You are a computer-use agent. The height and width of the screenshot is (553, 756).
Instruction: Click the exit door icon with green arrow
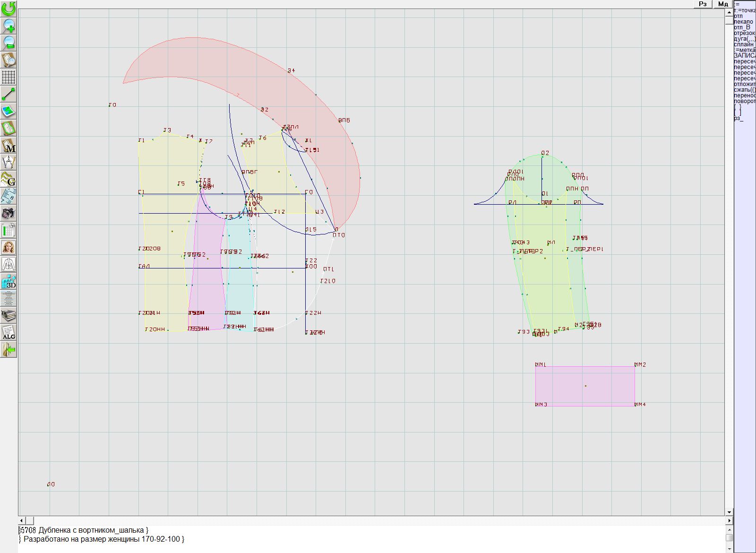[9, 350]
